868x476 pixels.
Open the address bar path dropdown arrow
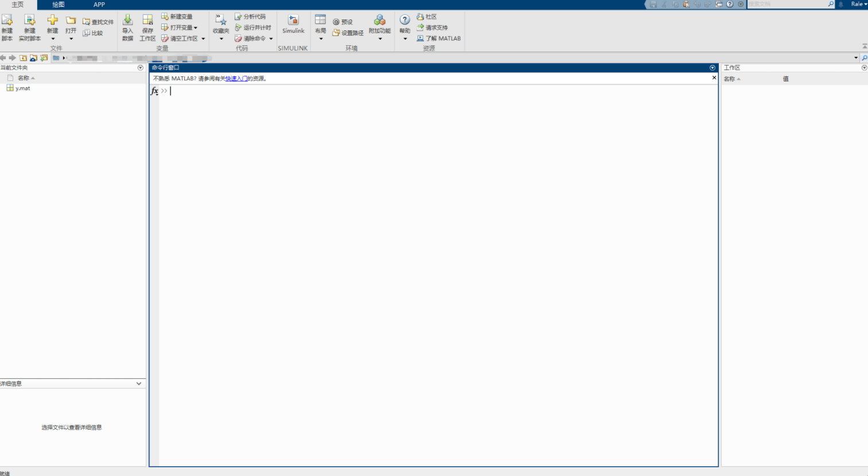click(x=856, y=58)
